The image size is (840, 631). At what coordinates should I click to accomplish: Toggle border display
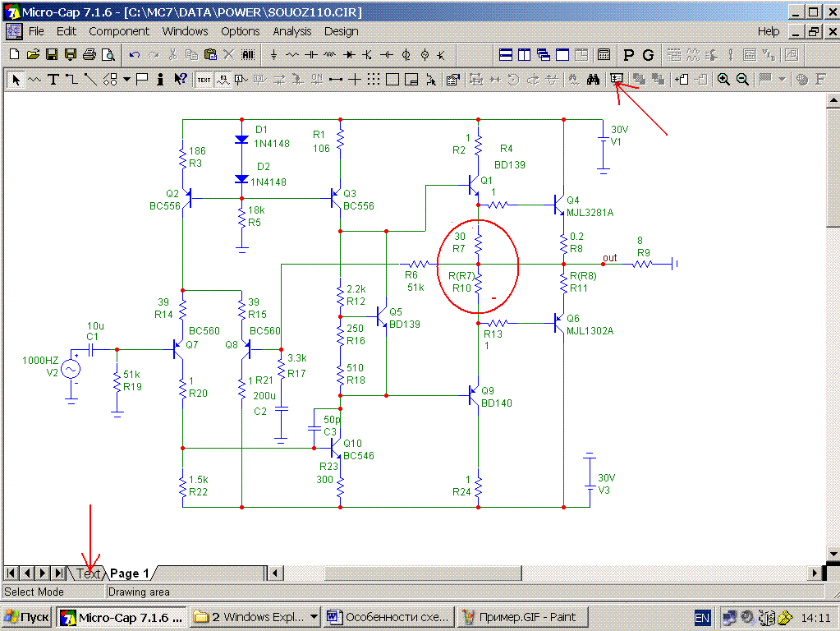[392, 80]
